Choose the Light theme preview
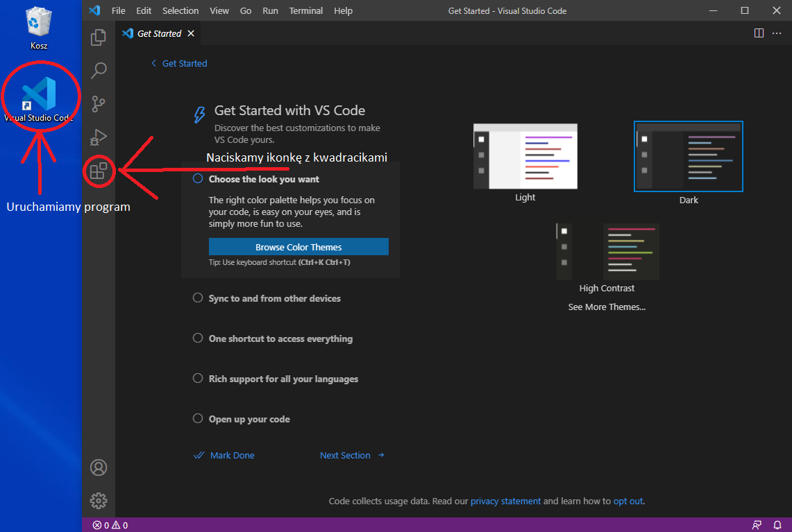Image resolution: width=792 pixels, height=532 pixels. 525,157
